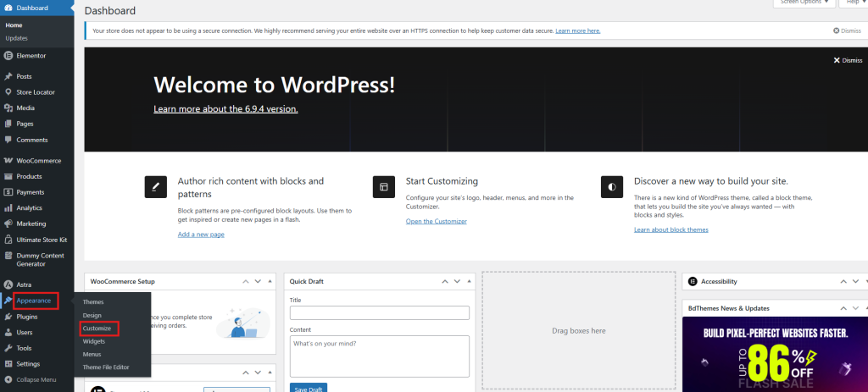Click the Payments dollar icon
Image resolution: width=868 pixels, height=392 pixels.
coord(8,192)
